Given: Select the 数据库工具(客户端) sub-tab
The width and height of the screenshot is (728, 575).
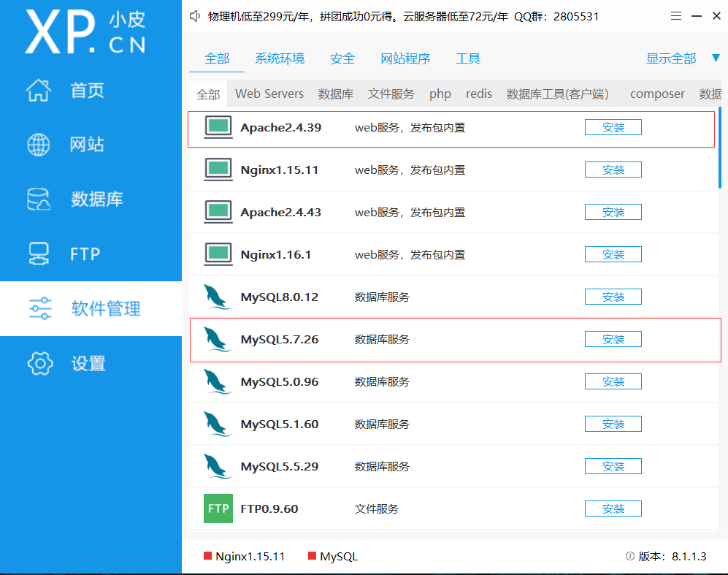Looking at the screenshot, I should [557, 94].
